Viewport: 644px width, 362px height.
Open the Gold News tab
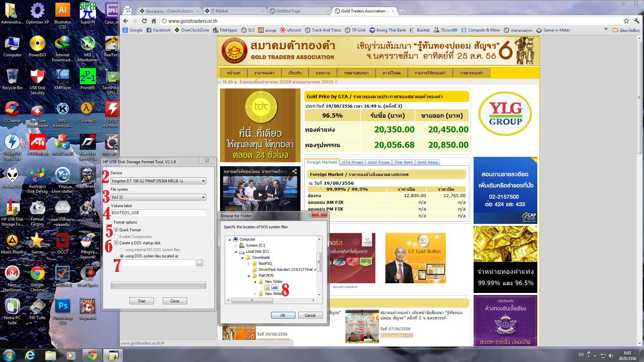click(427, 162)
